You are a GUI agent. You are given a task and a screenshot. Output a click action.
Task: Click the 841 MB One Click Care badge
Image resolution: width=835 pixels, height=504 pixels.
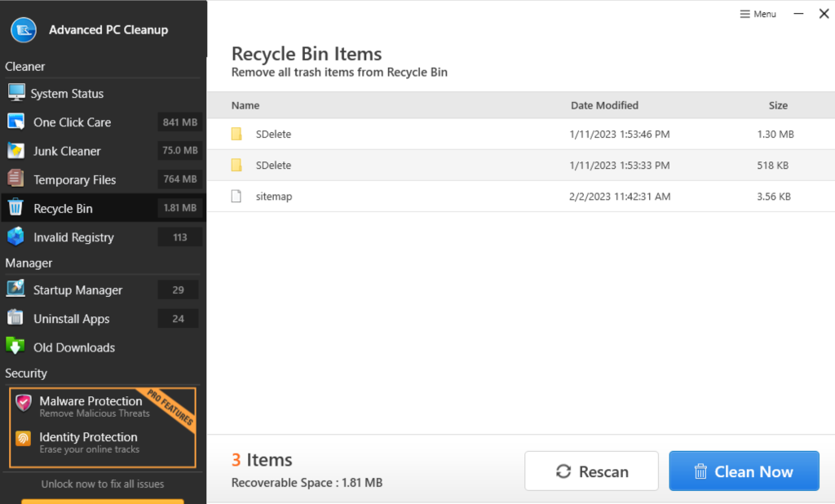coord(180,122)
